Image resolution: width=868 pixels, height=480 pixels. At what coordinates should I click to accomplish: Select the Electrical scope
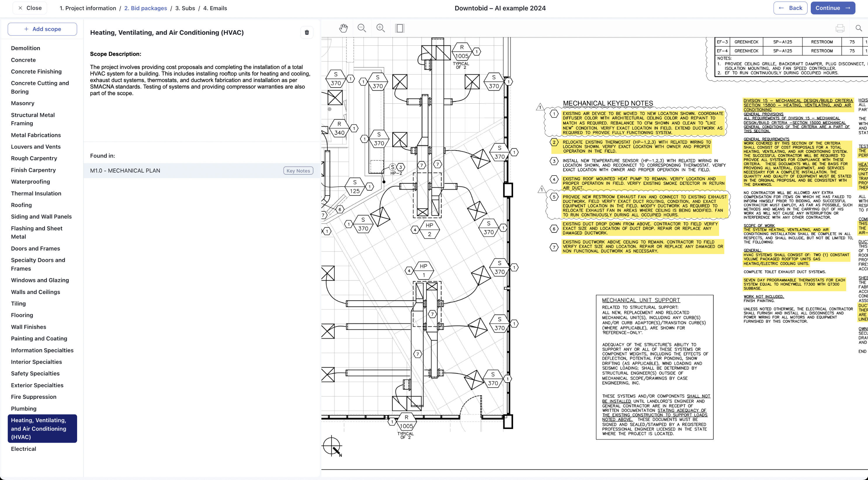[x=23, y=449]
